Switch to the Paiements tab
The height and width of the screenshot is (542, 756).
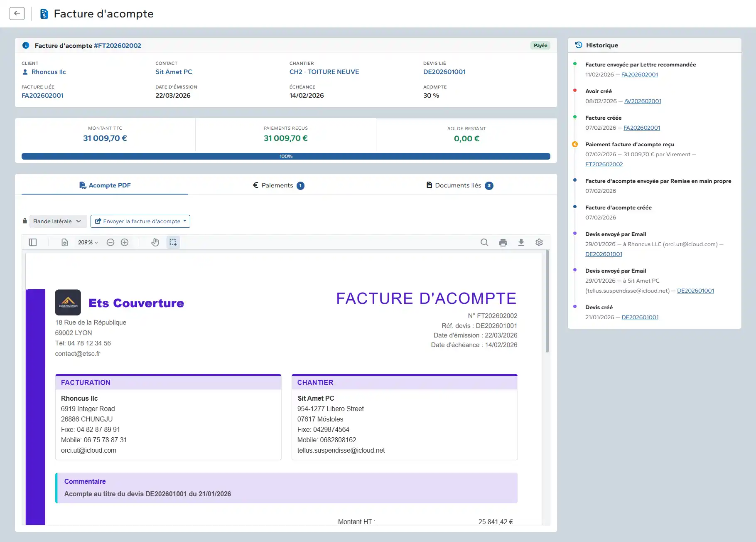pyautogui.click(x=278, y=185)
